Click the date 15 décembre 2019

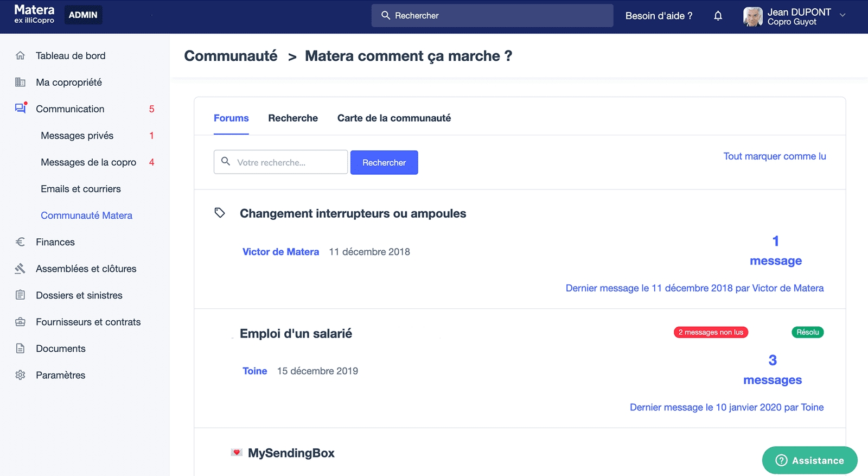click(317, 371)
